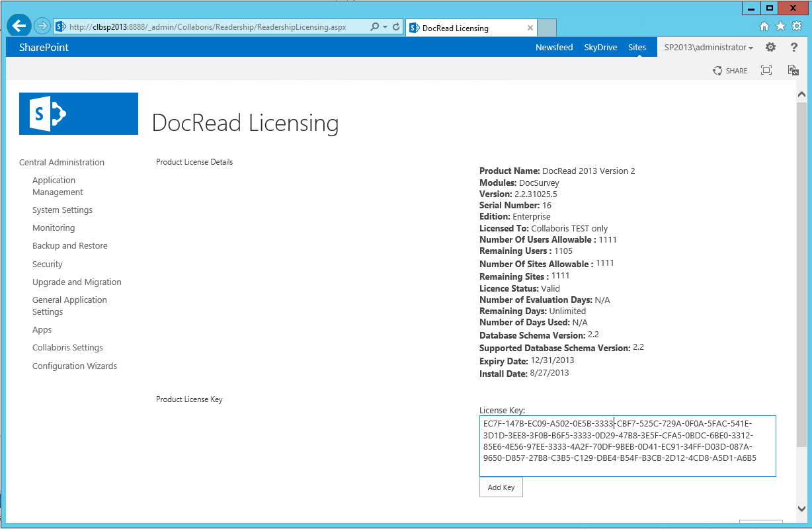Screen dimensions: 812x529
Task: Click the 'Edition: Enterprise' line
Action: 515,217
